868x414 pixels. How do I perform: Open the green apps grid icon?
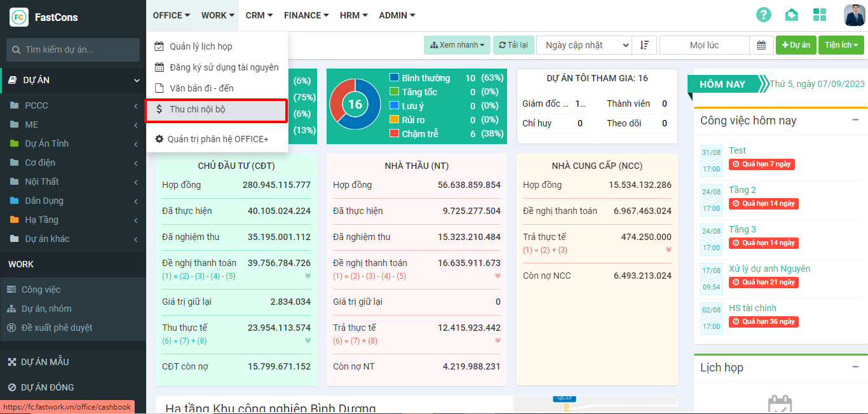point(820,15)
